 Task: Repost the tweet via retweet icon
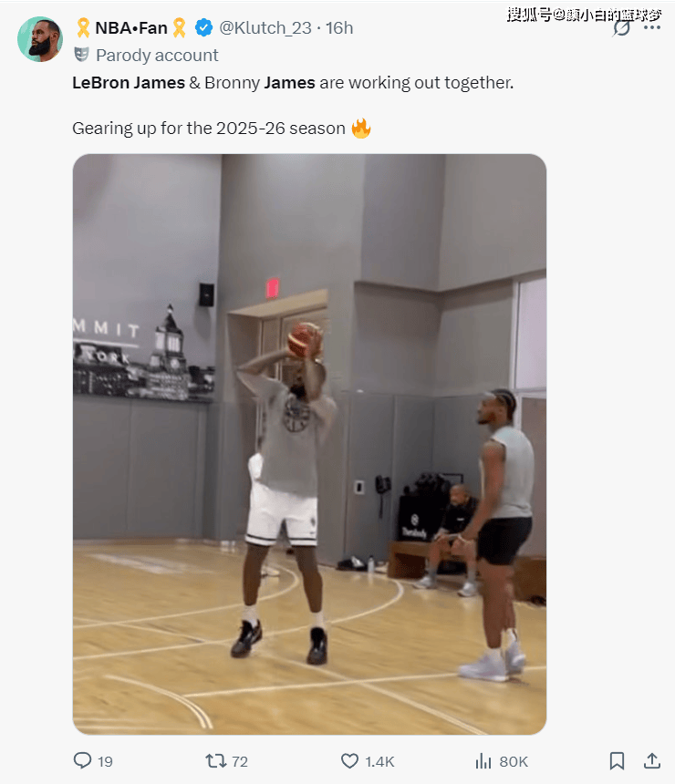pos(215,761)
